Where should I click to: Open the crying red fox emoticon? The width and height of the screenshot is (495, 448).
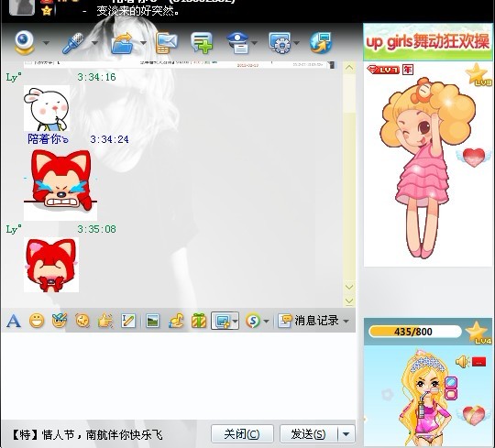(x=60, y=184)
